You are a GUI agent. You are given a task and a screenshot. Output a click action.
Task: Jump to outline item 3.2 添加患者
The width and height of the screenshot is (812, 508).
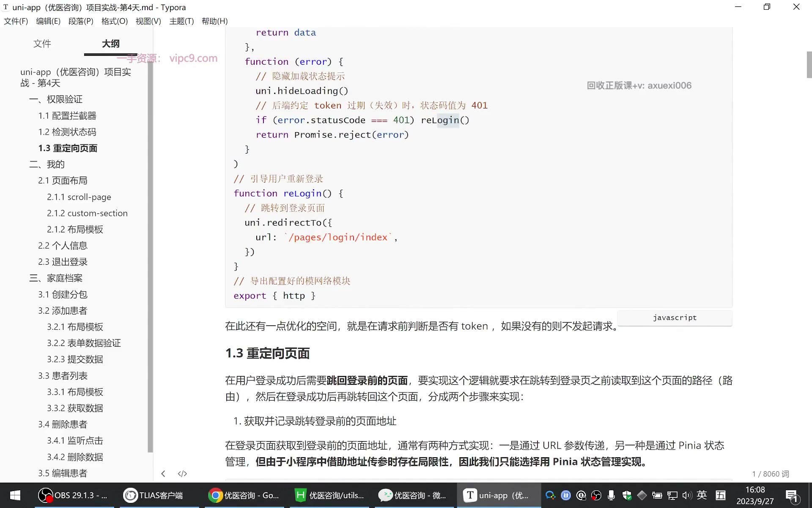click(x=63, y=310)
